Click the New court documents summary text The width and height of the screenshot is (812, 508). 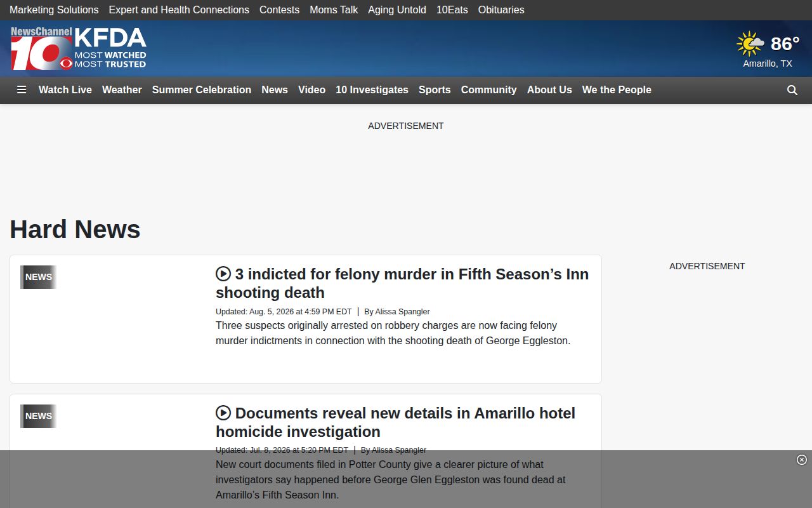click(x=390, y=479)
